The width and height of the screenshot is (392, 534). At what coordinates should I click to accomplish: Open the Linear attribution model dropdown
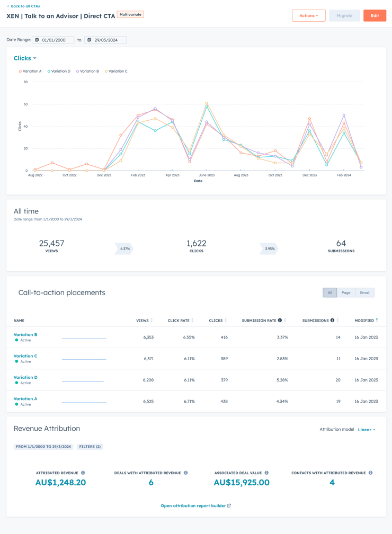(x=367, y=430)
